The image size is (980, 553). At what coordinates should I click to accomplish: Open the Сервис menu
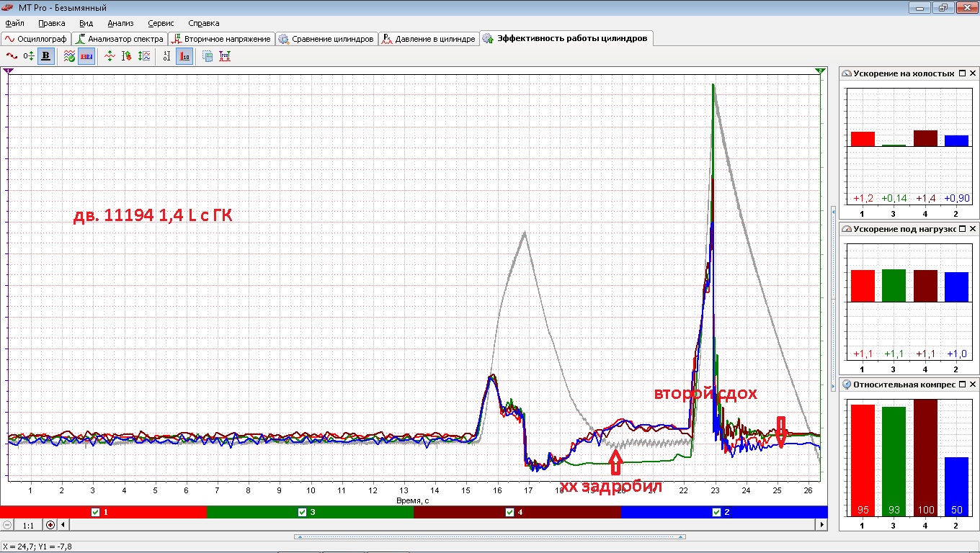pyautogui.click(x=161, y=23)
